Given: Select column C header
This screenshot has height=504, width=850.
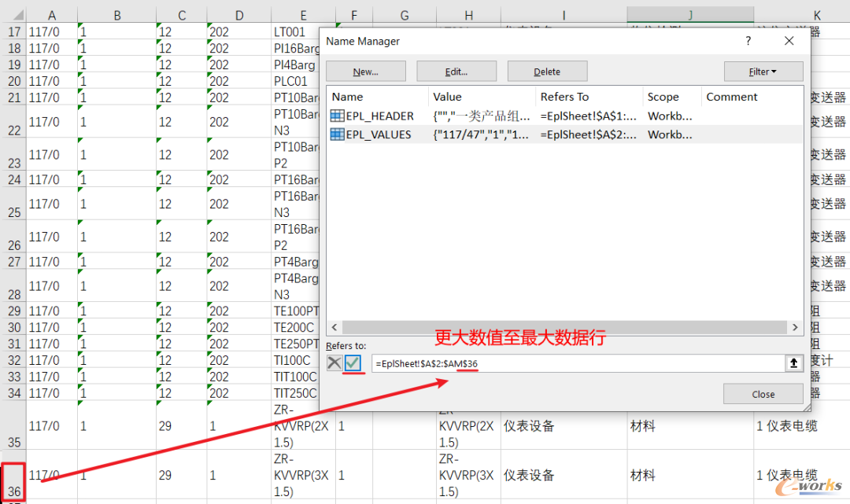Looking at the screenshot, I should click(x=182, y=15).
